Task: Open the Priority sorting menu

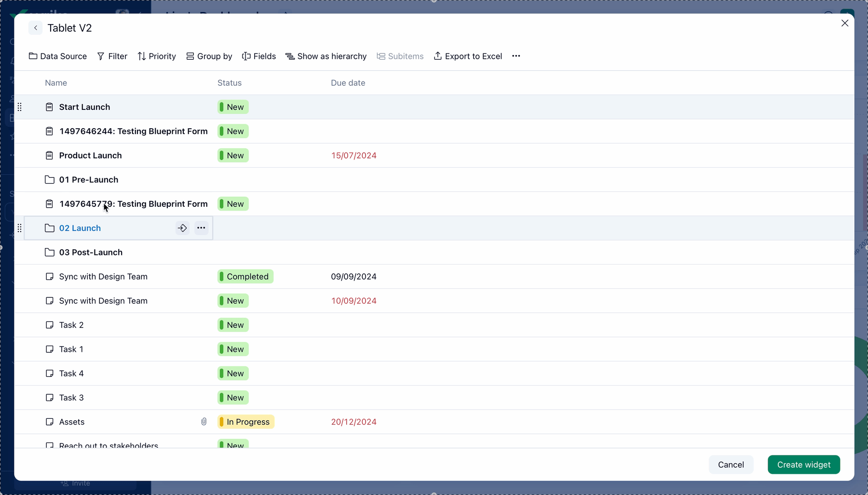Action: (157, 56)
